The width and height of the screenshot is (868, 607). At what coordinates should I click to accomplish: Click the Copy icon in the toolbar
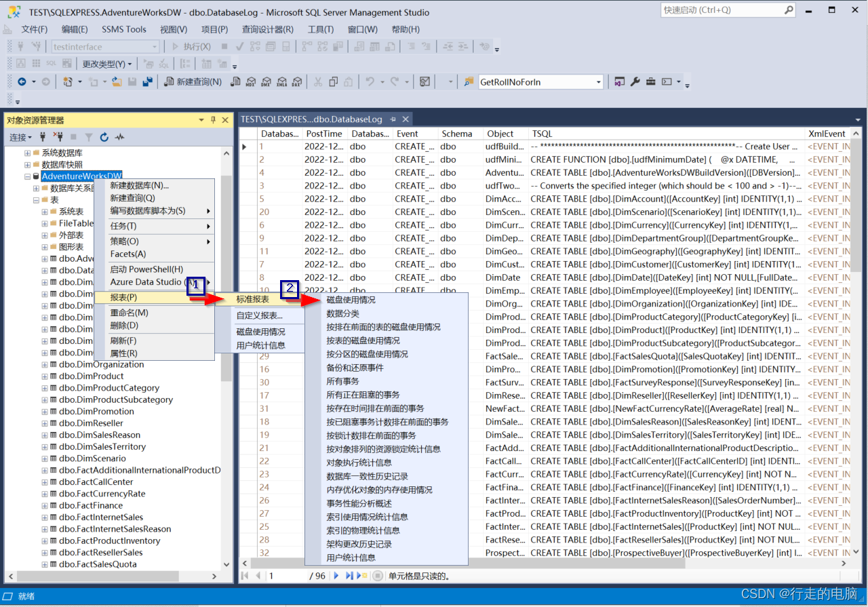[333, 82]
